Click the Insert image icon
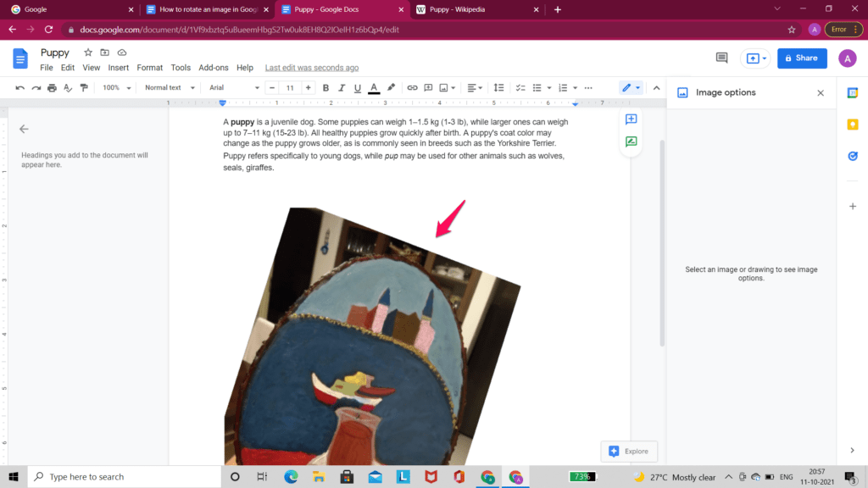Image resolution: width=868 pixels, height=488 pixels. pyautogui.click(x=444, y=87)
